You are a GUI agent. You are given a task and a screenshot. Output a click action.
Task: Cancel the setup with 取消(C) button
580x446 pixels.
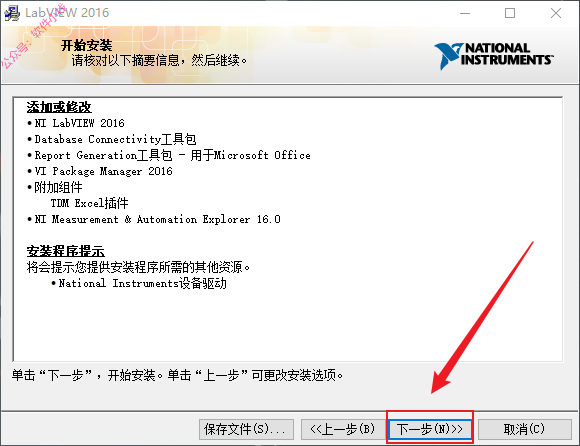tap(525, 429)
